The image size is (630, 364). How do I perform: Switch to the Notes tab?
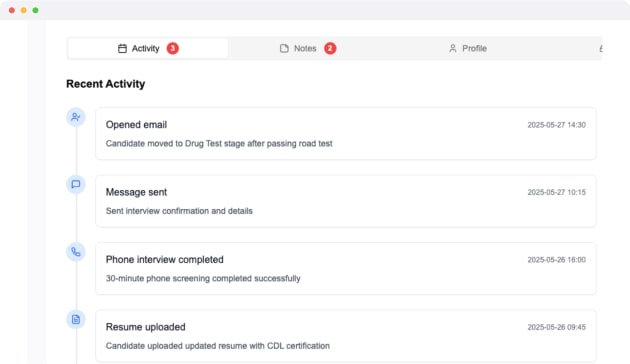(308, 48)
